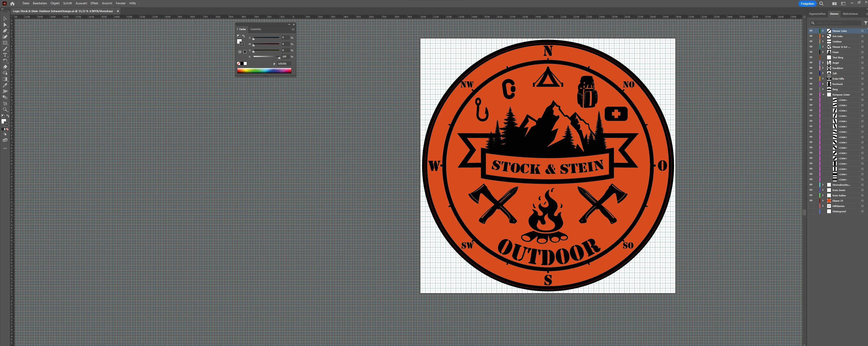Click the Freigeben button

[x=807, y=4]
